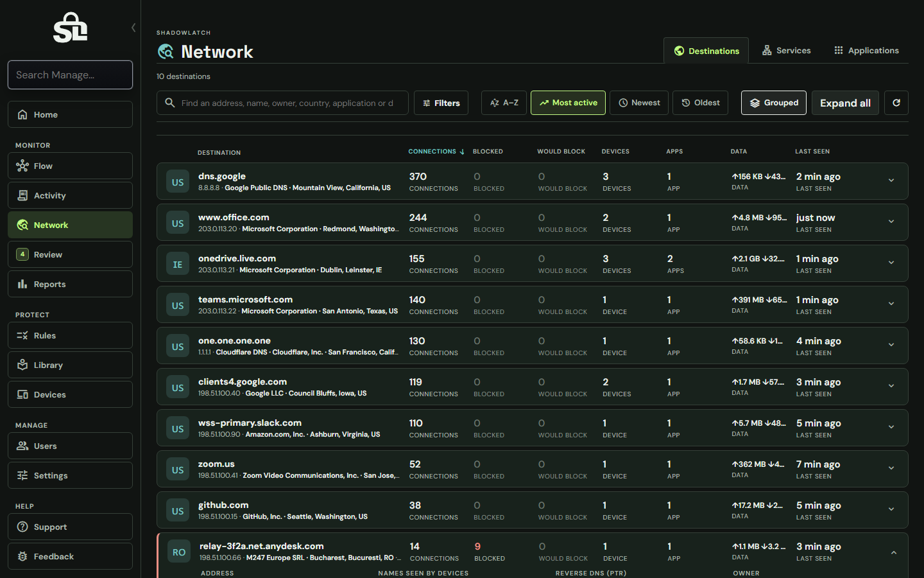Viewport: 924px width, 578px height.
Task: Collapse the relay-3f2a.net.anydesk.com row
Action: click(x=894, y=552)
